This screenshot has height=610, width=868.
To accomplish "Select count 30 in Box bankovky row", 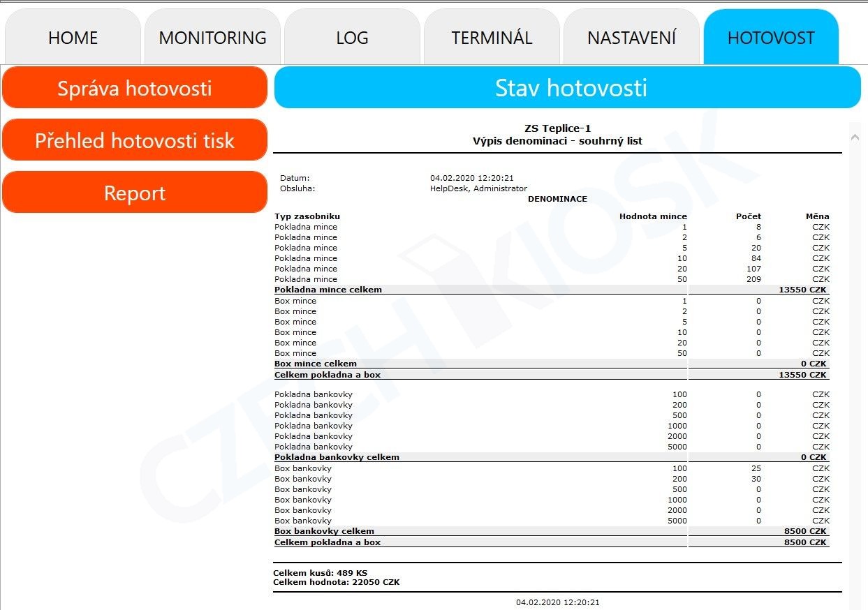I will click(x=756, y=479).
